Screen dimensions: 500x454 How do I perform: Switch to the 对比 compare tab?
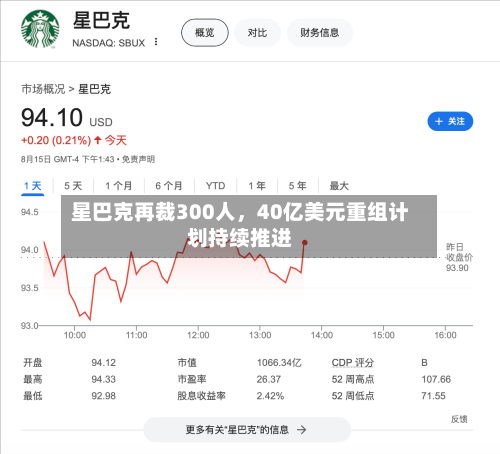click(257, 33)
